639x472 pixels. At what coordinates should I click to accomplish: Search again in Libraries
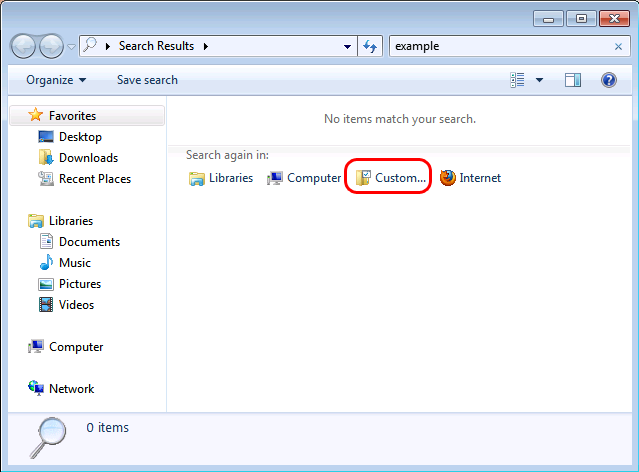coord(220,178)
